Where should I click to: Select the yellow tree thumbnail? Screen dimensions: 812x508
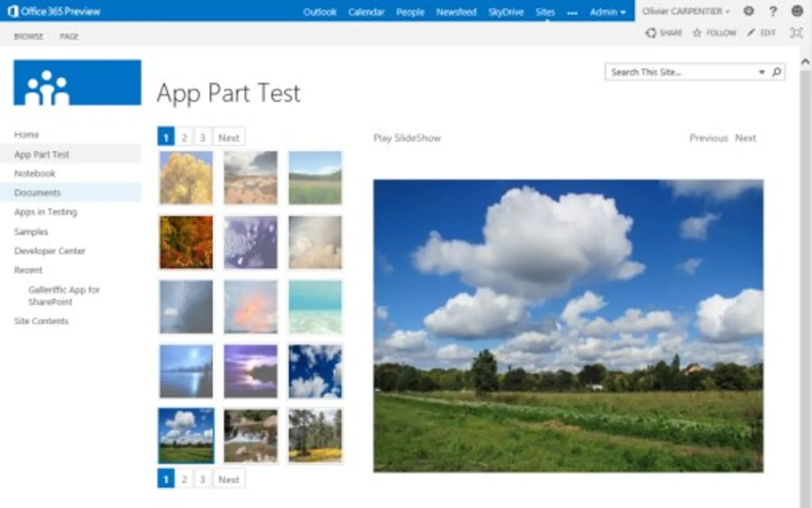(x=186, y=178)
